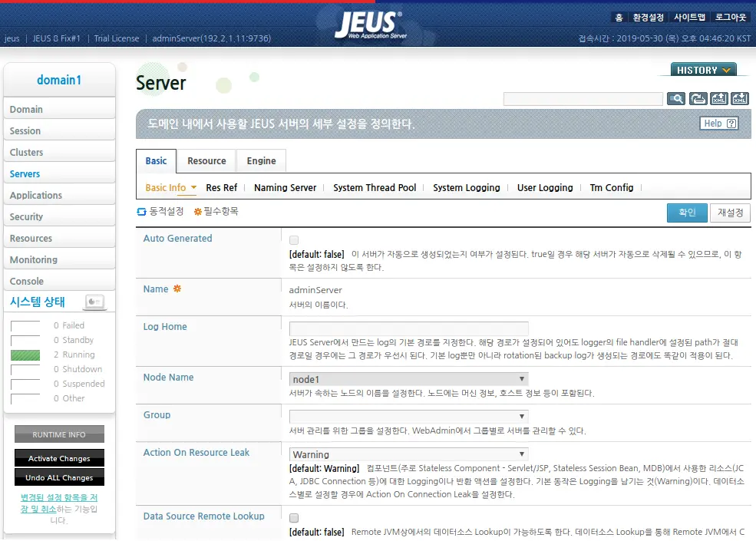This screenshot has width=756, height=541.
Task: Open the Group dropdown
Action: 408,416
